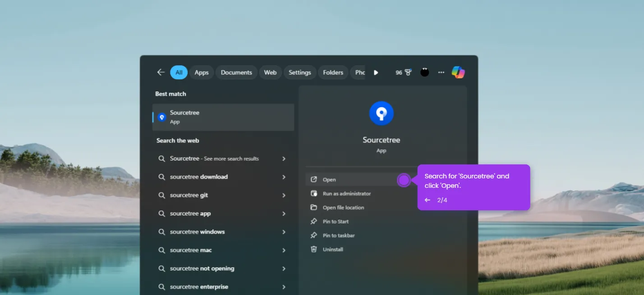The height and width of the screenshot is (295, 644).
Task: Switch to the Web filter tab
Action: tap(270, 73)
